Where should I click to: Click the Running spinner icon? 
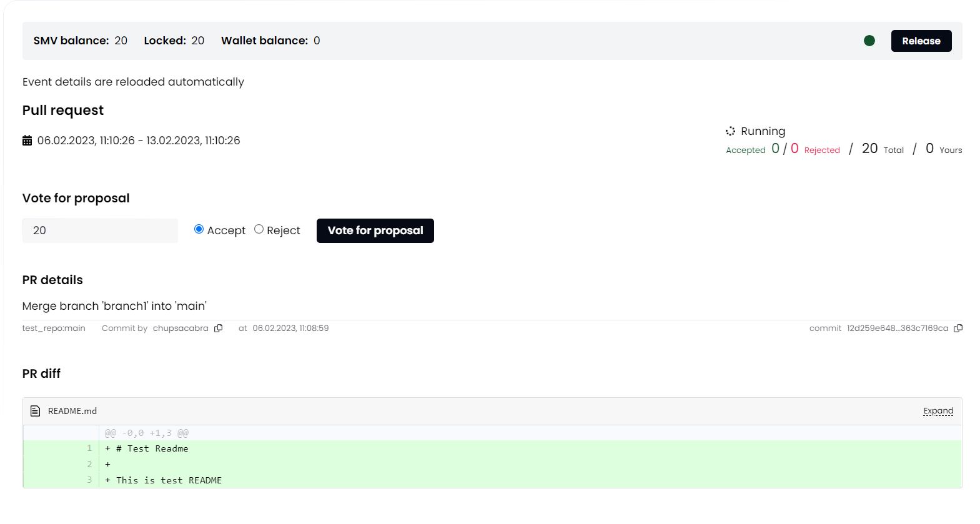[x=730, y=131]
